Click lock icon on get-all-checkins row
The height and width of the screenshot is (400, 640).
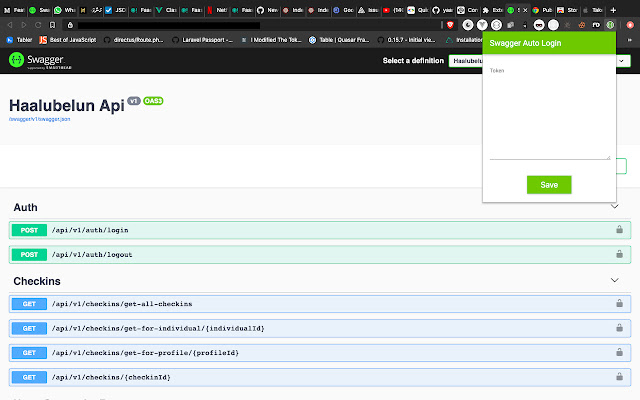[619, 303]
